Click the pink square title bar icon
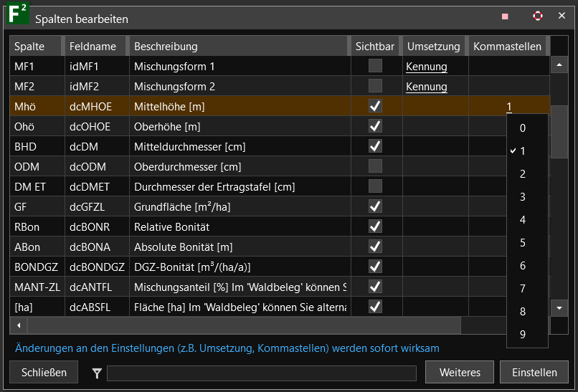578x392 pixels. [x=505, y=16]
